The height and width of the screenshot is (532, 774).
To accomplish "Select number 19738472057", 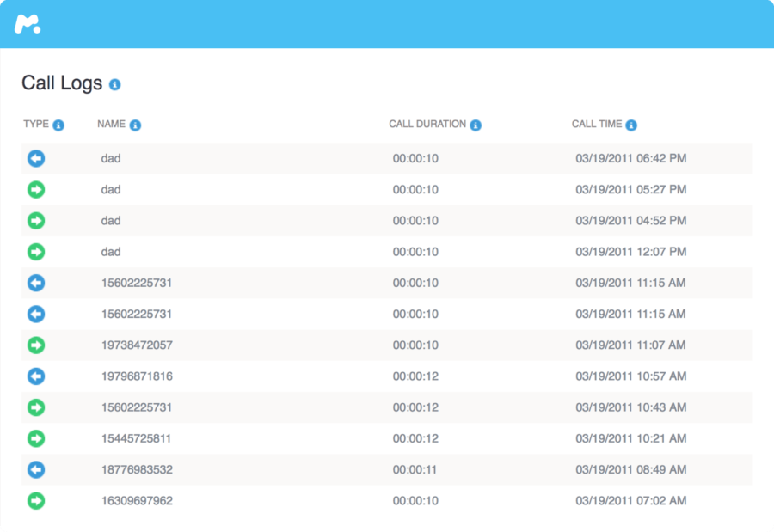I will click(x=137, y=345).
